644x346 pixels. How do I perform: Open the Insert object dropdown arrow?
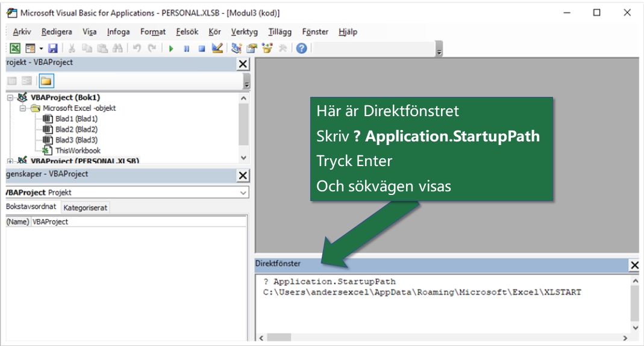coord(41,48)
